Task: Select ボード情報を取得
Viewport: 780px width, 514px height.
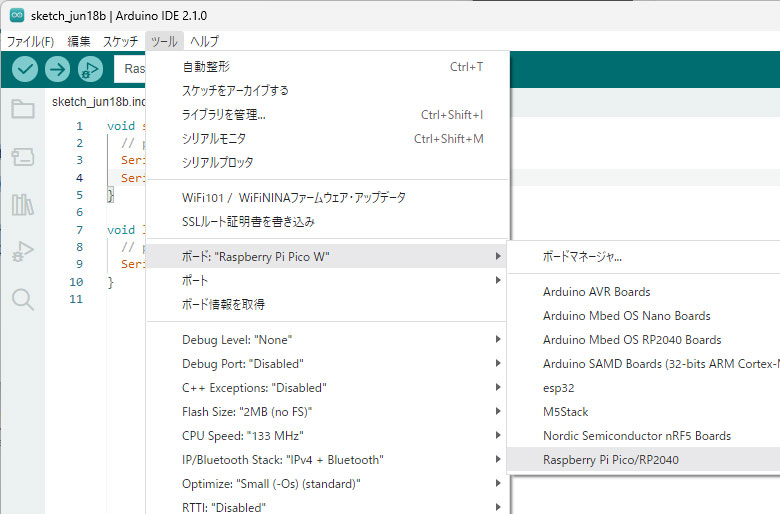Action: click(328, 304)
